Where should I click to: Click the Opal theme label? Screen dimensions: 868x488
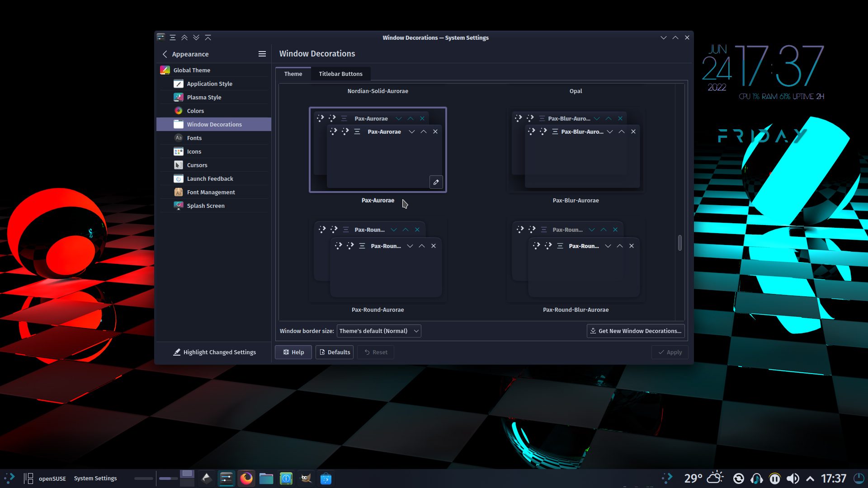(576, 91)
